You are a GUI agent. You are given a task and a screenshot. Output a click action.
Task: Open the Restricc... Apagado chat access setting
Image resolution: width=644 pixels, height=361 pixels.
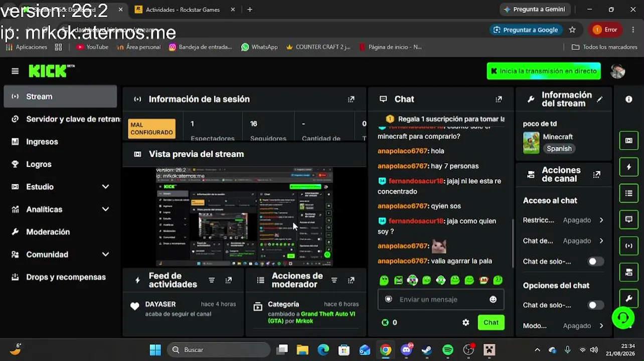coord(563,220)
